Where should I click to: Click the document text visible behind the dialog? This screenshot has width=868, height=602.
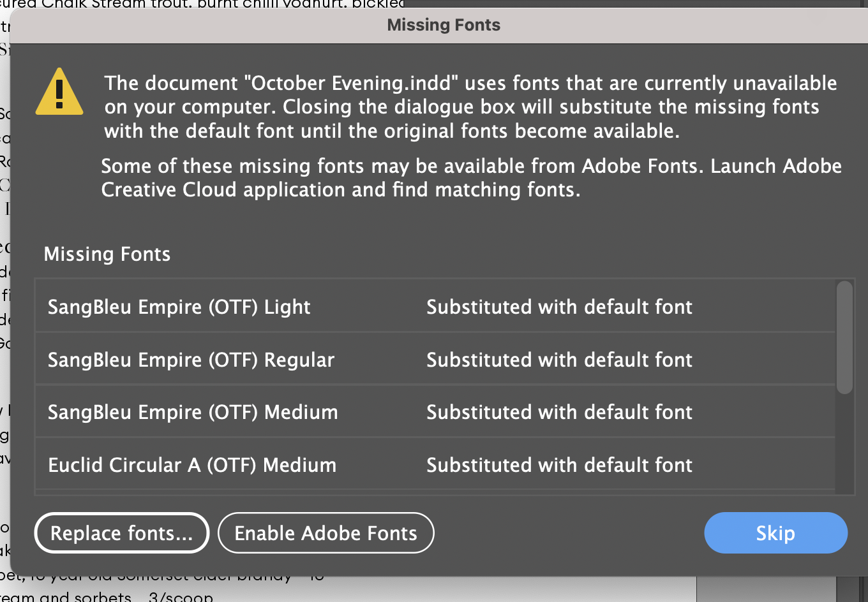point(191,5)
